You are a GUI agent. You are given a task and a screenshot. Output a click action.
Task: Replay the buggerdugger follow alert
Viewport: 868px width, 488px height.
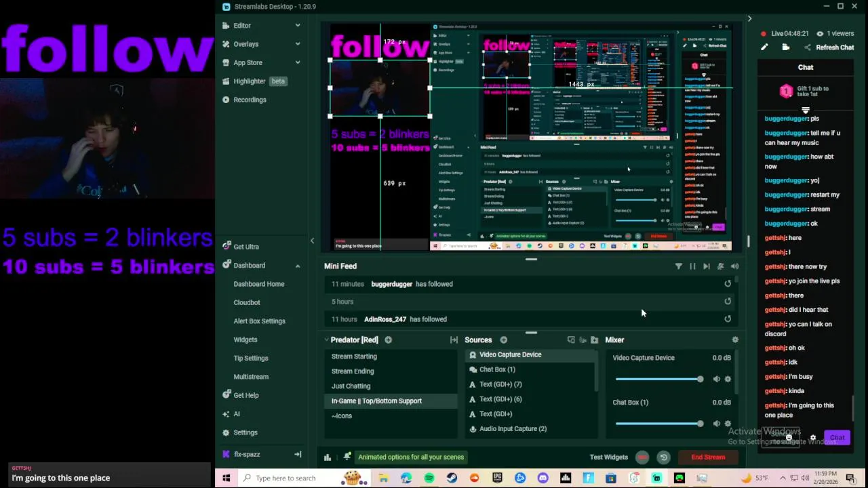coord(728,284)
